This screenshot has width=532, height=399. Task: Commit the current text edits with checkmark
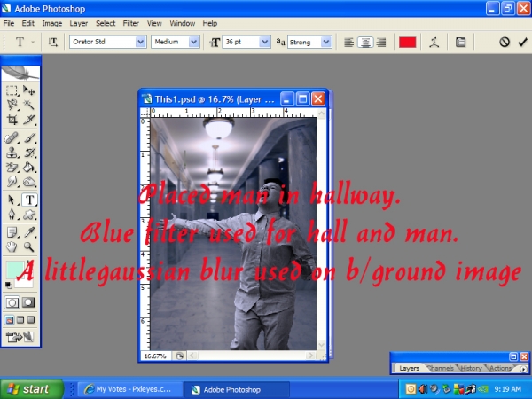(x=522, y=42)
